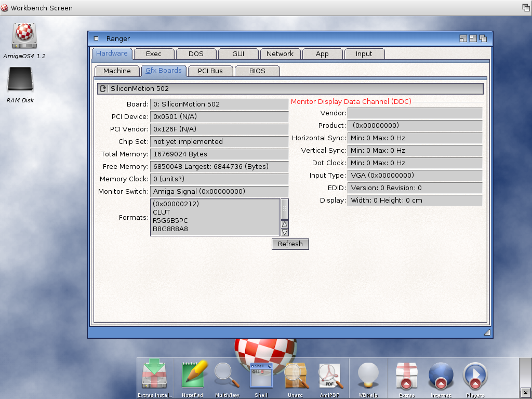This screenshot has width=532, height=399.
Task: Go to the Network tab
Action: (280, 54)
